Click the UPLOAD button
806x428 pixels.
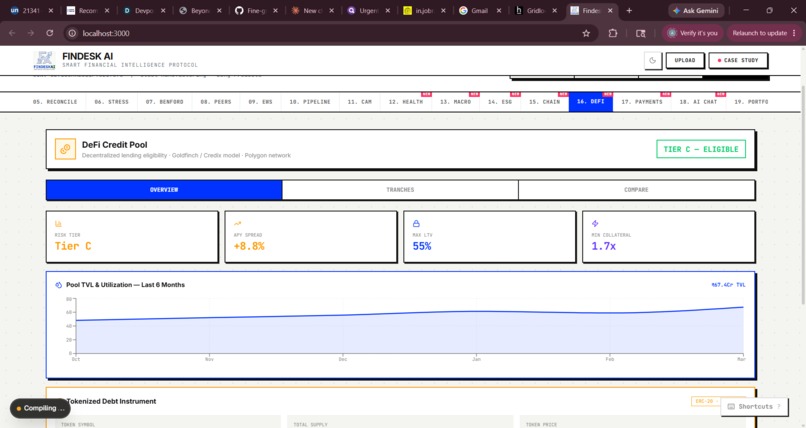685,61
